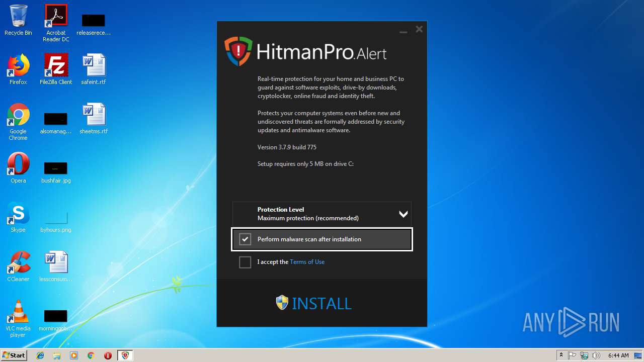Toggle malware scan after installation checkbox
The image size is (644, 362).
coord(245,239)
